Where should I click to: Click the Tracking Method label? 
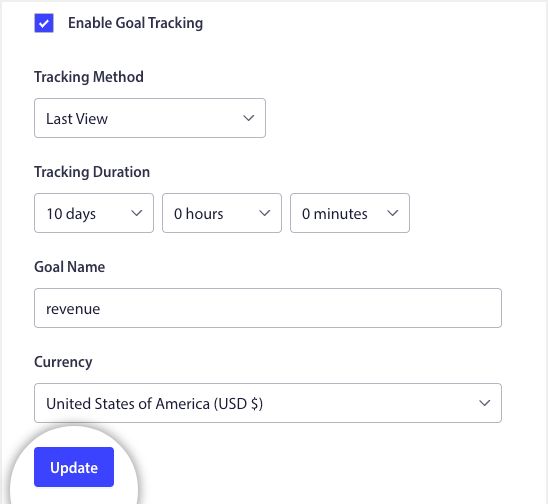(89, 77)
